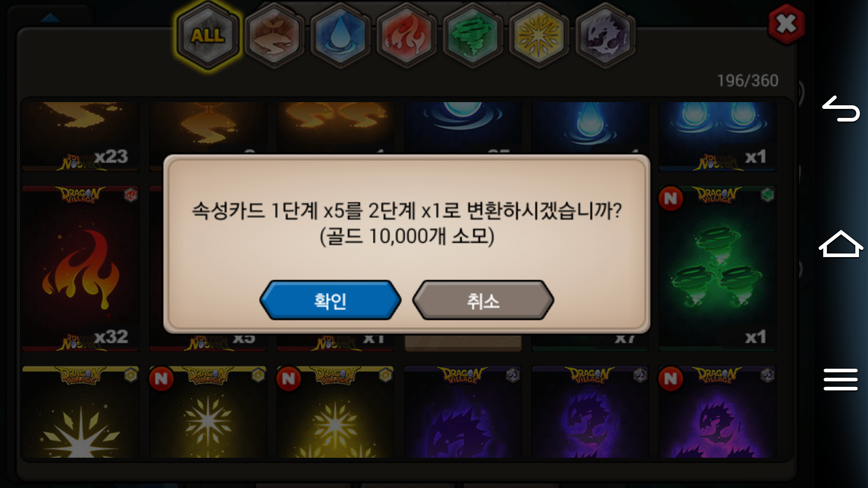The height and width of the screenshot is (488, 868).
Task: Select the fire card with x32 count
Action: point(81,268)
